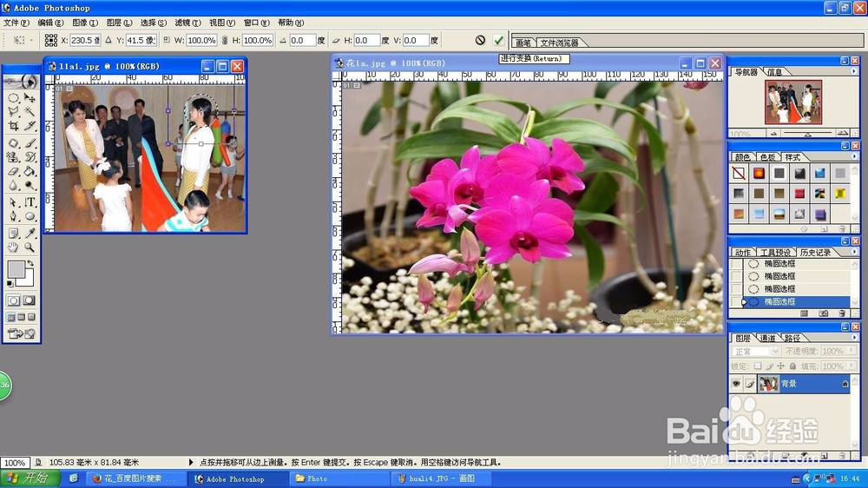This screenshot has height=488, width=868.
Task: Click the 开始 Start button
Action: click(x=30, y=478)
